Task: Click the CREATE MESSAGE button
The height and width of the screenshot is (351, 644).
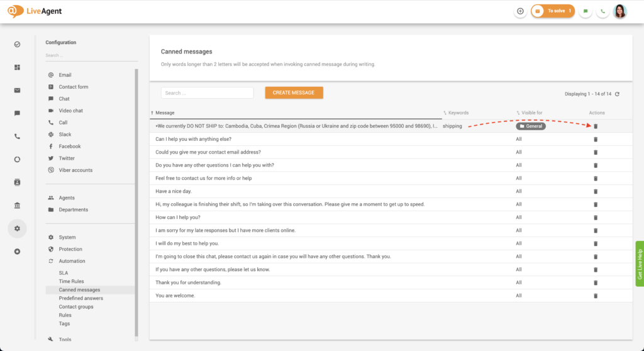Action: [294, 92]
